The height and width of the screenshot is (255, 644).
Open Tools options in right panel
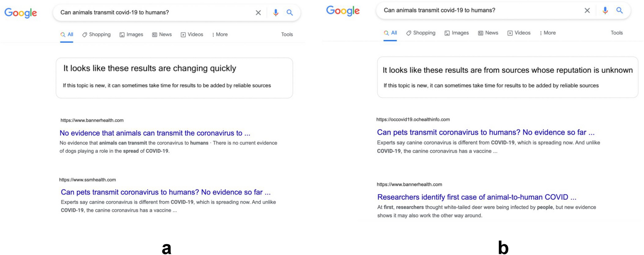coord(616,33)
